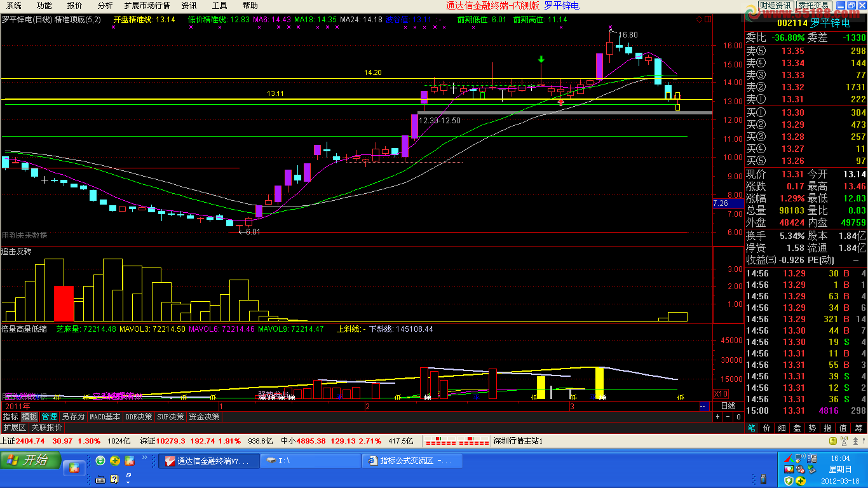
Task: Click the minus zoom-out button below the chart
Action: (728, 417)
